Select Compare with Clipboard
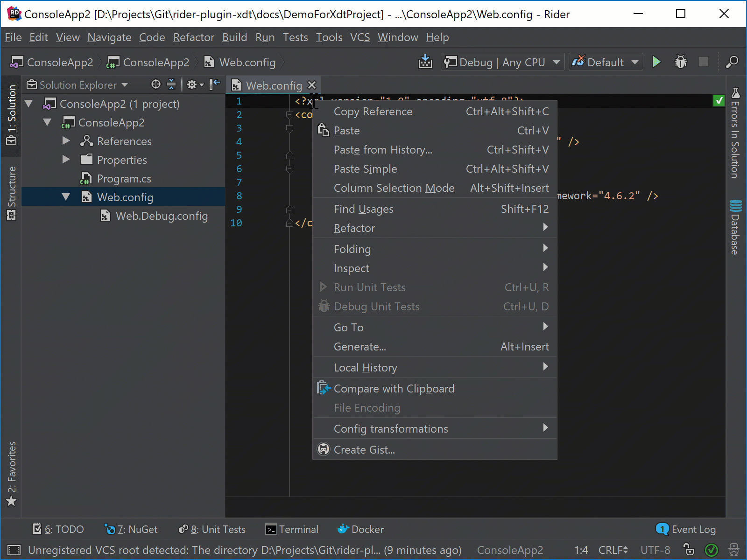747x560 pixels. coord(394,388)
